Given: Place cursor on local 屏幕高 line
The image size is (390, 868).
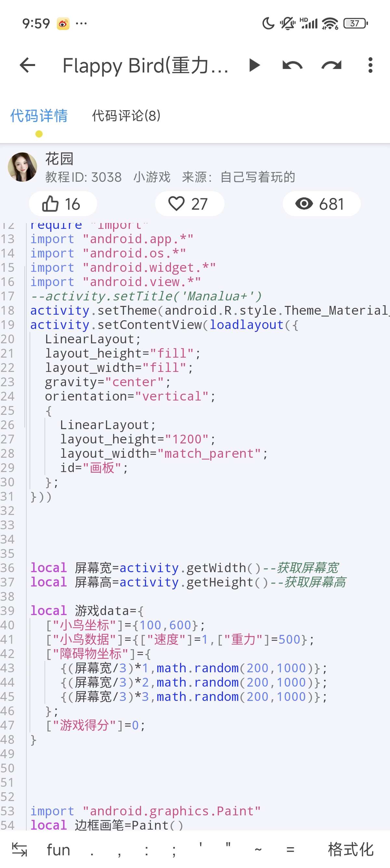Looking at the screenshot, I should coord(188,582).
